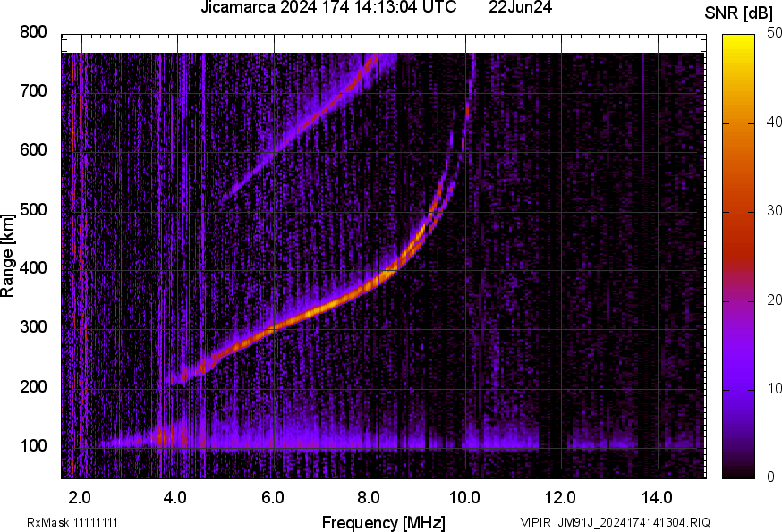Screen dimensions: 782x532
Task: Click colorbar tick label 50
Action: coord(775,32)
